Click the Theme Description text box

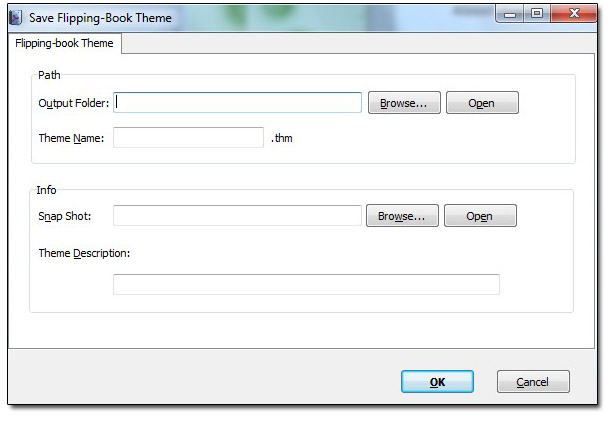tap(306, 284)
